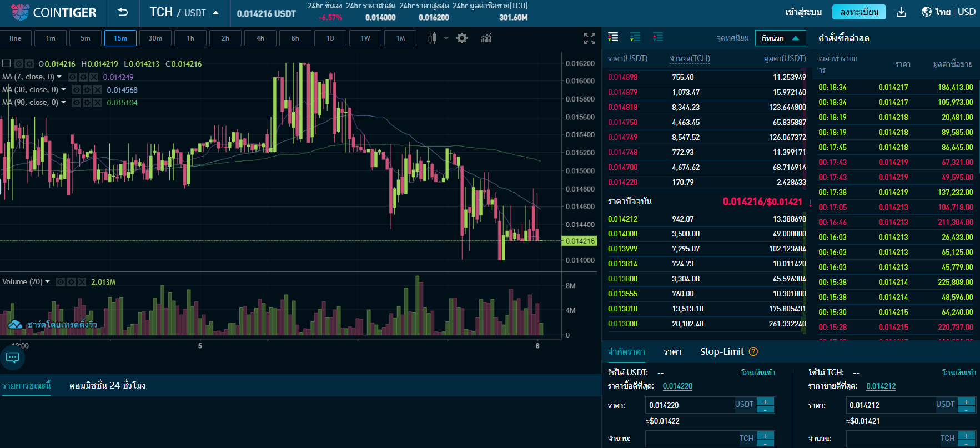Remove the Volume indicator
This screenshot has width=980, height=448.
coord(82,282)
